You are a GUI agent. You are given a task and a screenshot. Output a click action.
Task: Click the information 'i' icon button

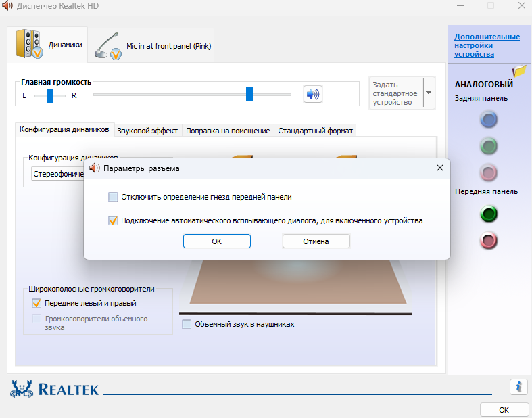point(518,386)
